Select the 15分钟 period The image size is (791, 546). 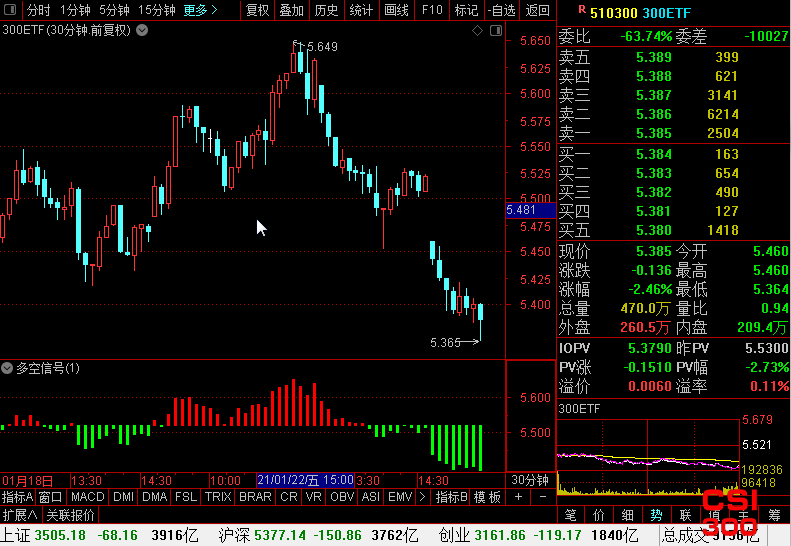pyautogui.click(x=157, y=10)
